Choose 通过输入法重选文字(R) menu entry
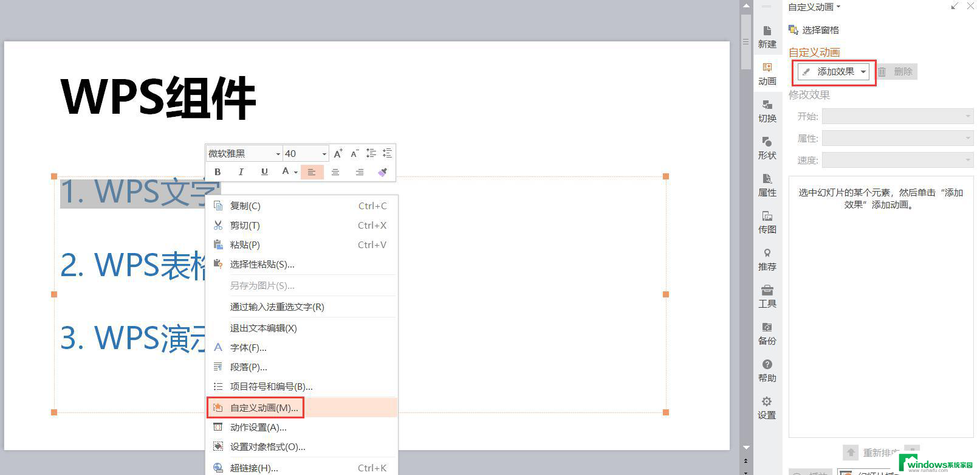The width and height of the screenshot is (980, 475). click(302, 307)
